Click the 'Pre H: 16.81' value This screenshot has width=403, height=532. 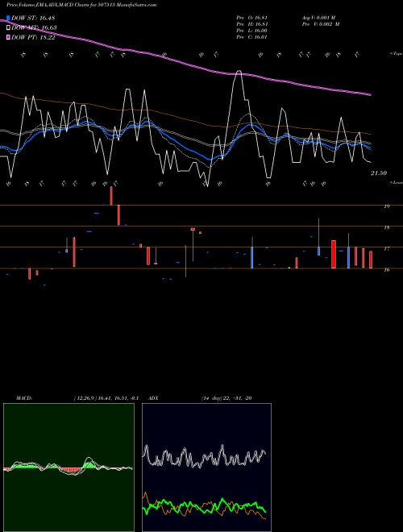[x=252, y=24]
